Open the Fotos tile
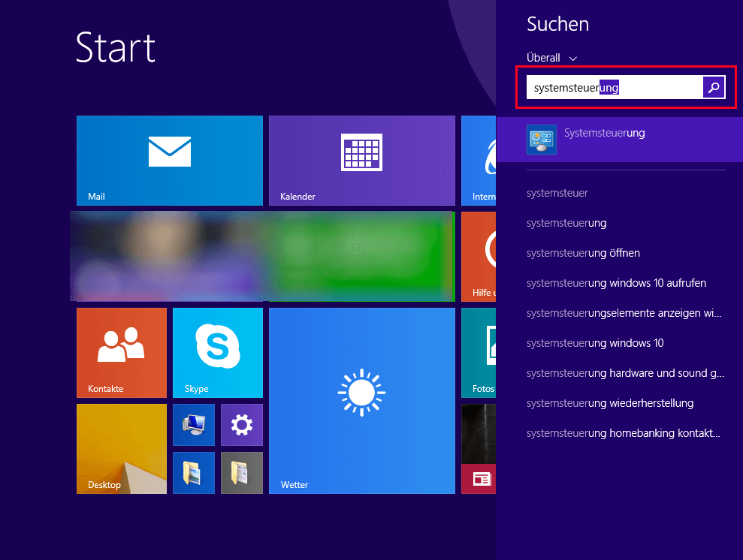Image resolution: width=743 pixels, height=560 pixels. click(479, 353)
